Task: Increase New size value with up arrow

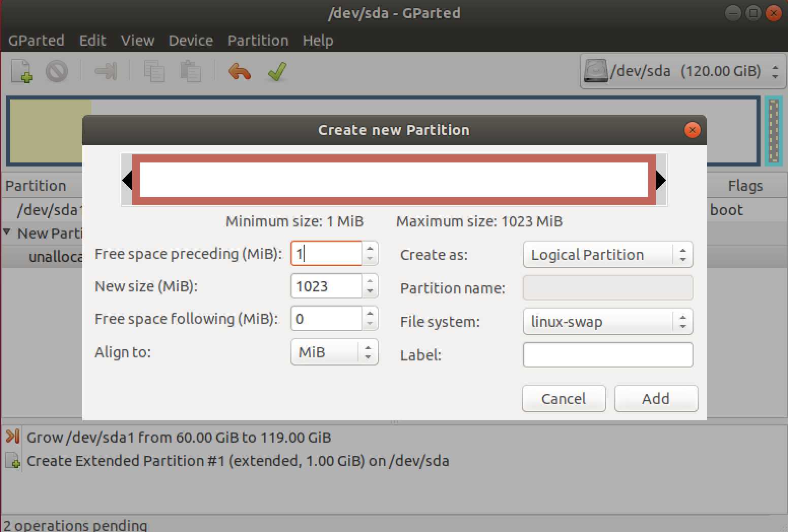Action: coord(370,280)
